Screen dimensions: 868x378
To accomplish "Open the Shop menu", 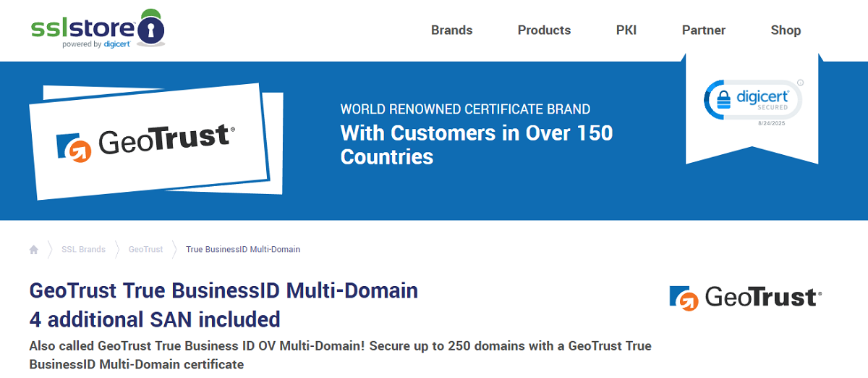I will tap(786, 30).
